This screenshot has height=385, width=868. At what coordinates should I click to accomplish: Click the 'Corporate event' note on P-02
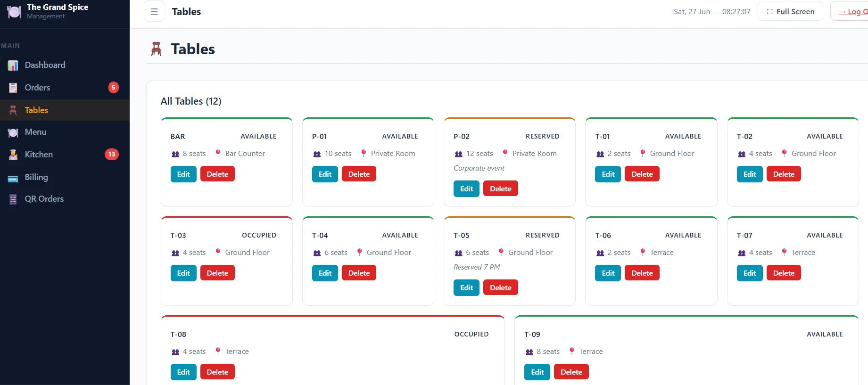(479, 168)
